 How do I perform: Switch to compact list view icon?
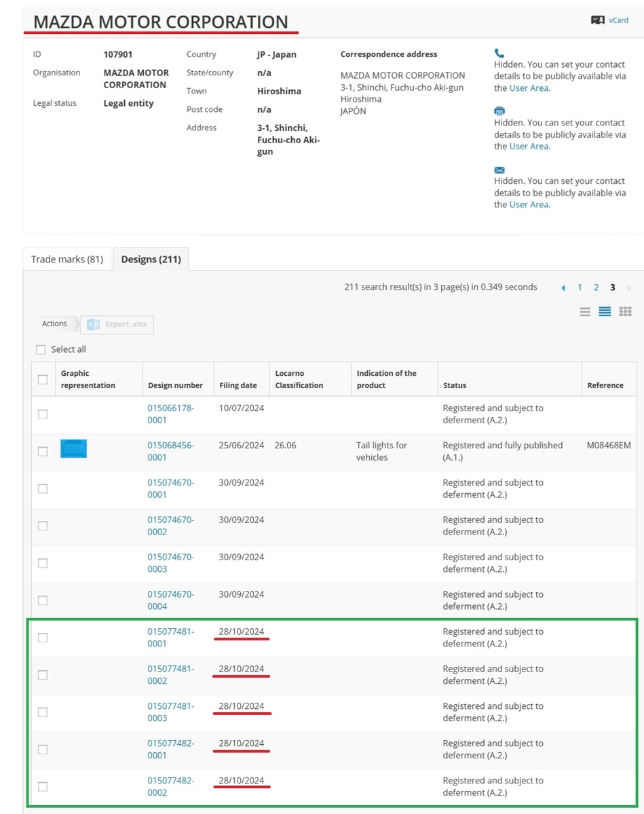585,312
